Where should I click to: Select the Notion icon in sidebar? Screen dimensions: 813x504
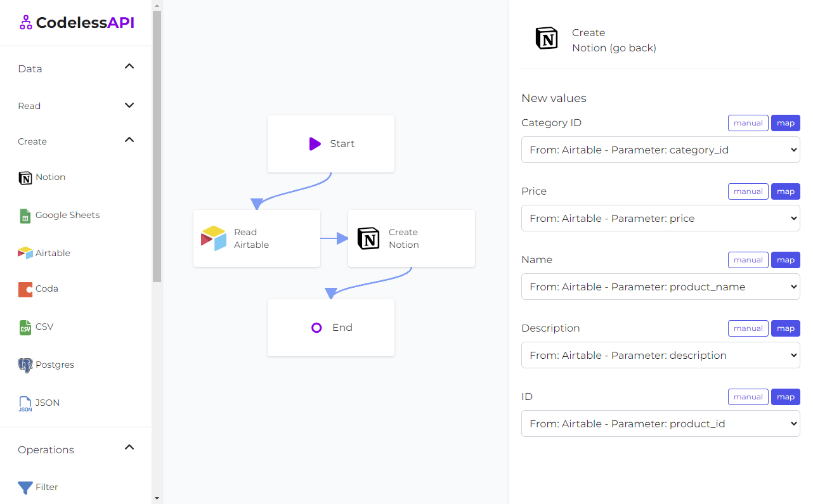coord(25,178)
